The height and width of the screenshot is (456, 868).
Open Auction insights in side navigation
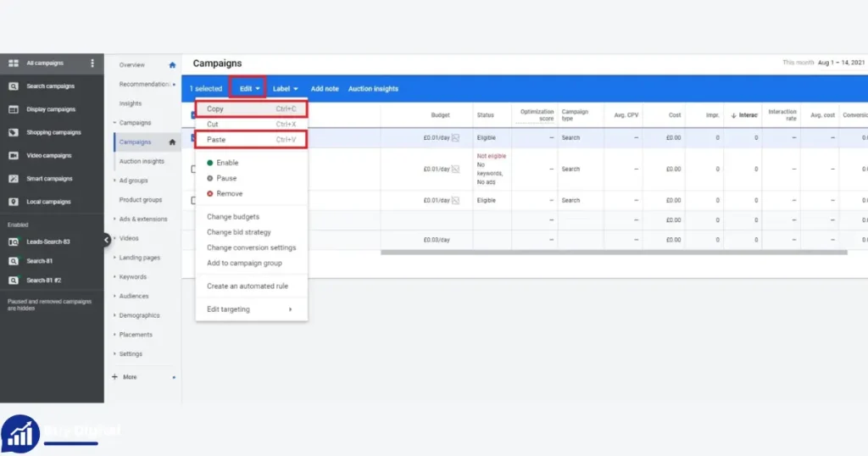click(x=142, y=162)
